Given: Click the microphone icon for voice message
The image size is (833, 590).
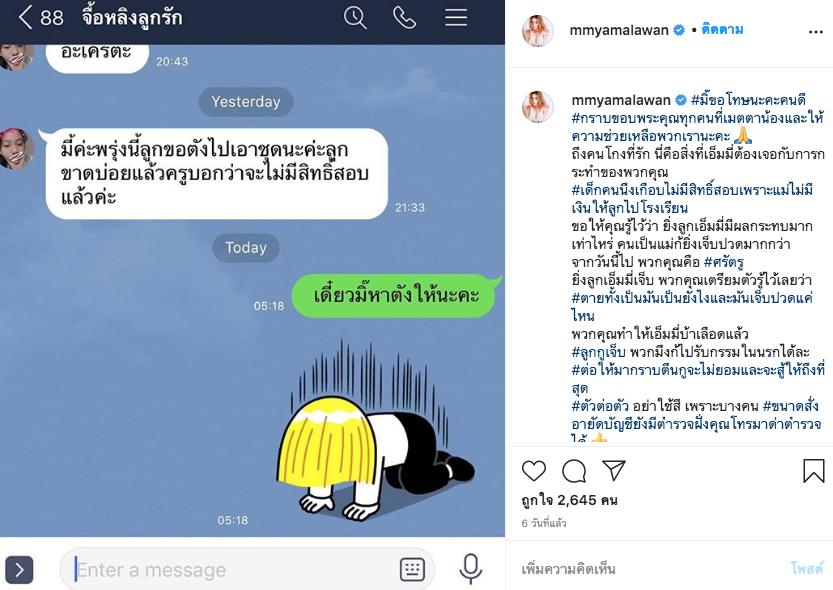Looking at the screenshot, I should tap(470, 569).
